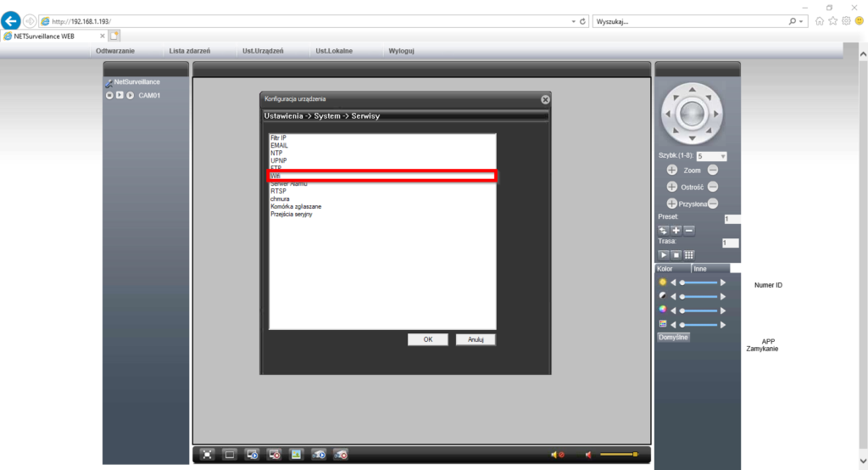
Task: Click the Preset number input field
Action: click(731, 219)
